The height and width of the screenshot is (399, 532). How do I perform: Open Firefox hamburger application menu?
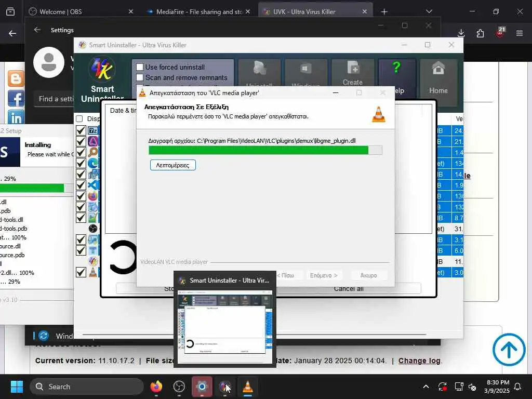pos(520,33)
